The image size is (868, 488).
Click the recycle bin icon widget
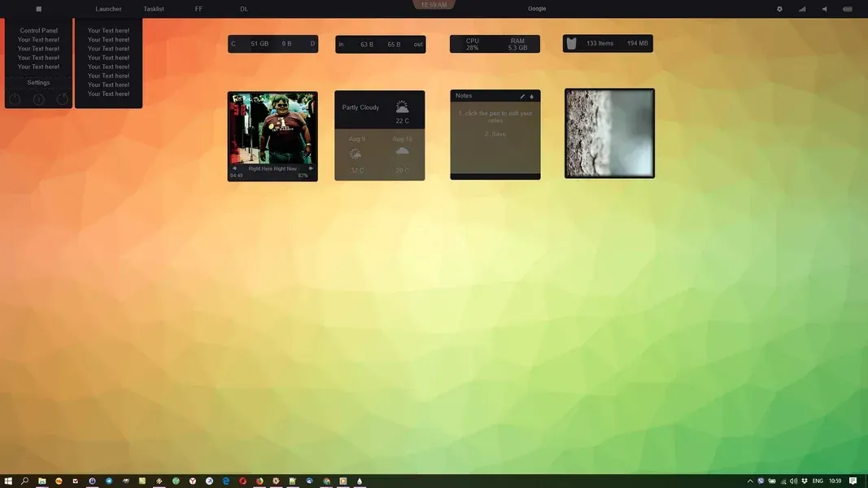[x=571, y=43]
